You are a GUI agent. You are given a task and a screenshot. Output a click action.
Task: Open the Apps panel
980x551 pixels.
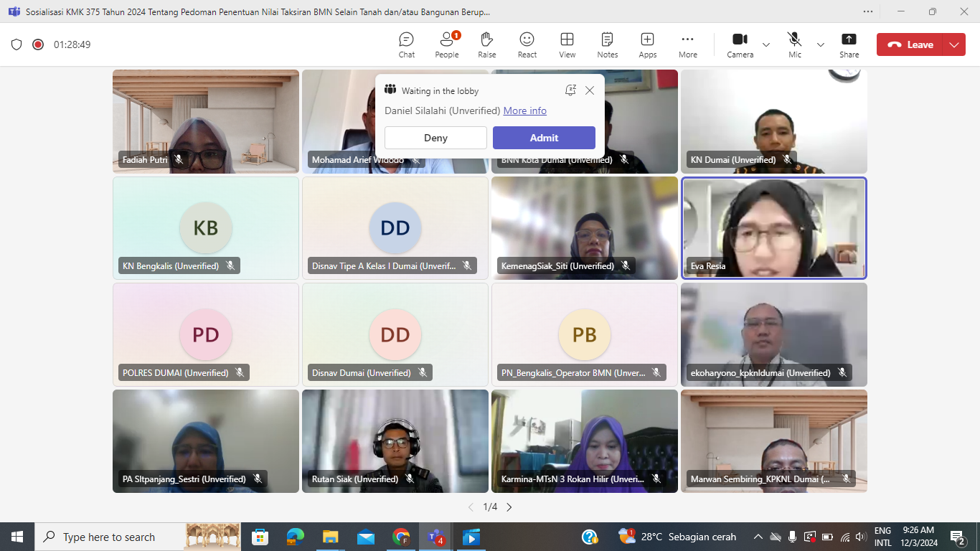(x=647, y=44)
